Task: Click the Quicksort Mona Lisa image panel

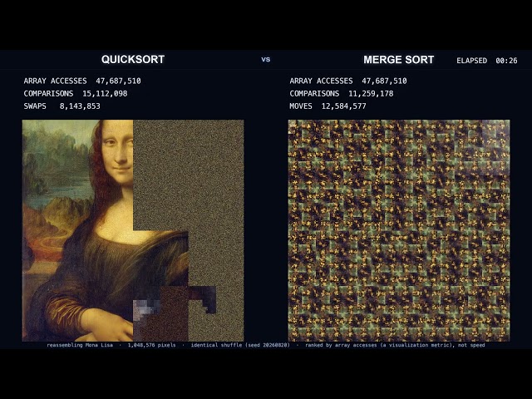Action: click(x=133, y=230)
